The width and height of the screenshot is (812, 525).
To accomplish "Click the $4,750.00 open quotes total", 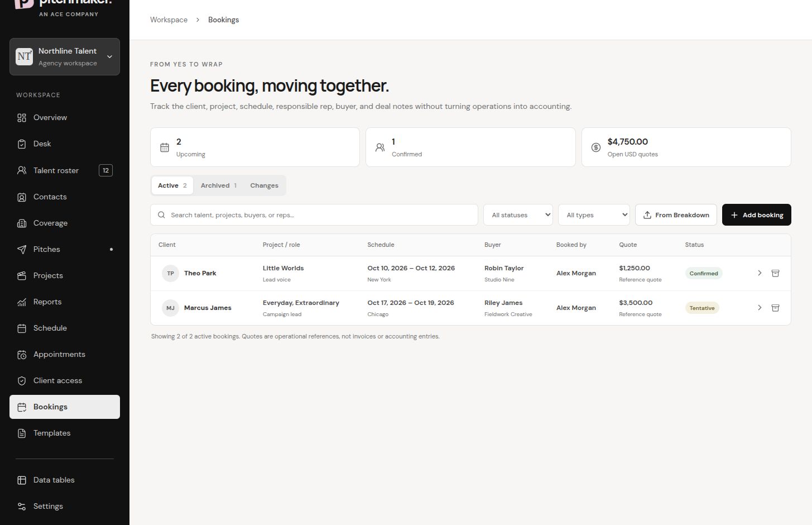I will [628, 142].
